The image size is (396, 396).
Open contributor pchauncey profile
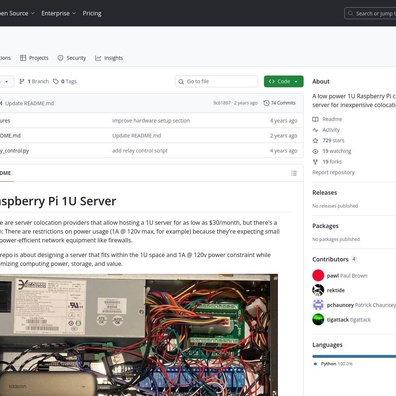pos(361,305)
